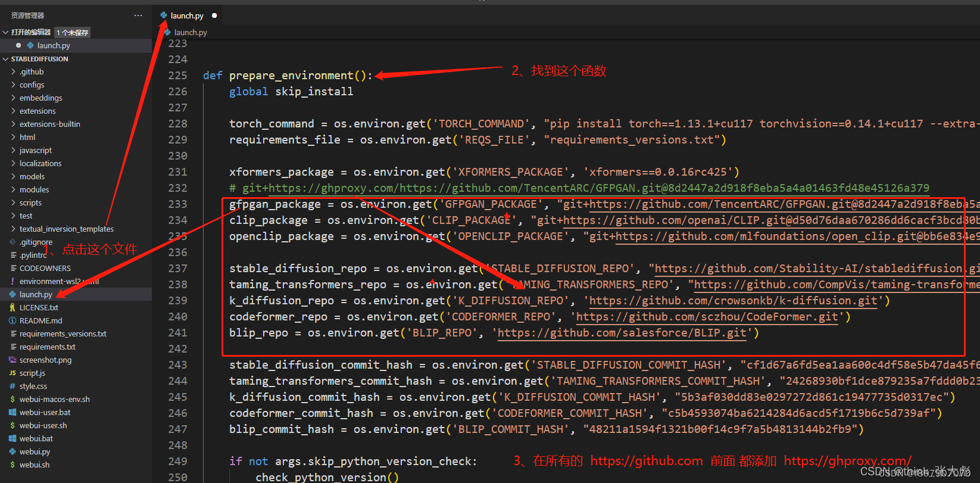Screen dimensions: 980x483
Task: Open the explorer panel more actions menu
Action: [x=138, y=15]
